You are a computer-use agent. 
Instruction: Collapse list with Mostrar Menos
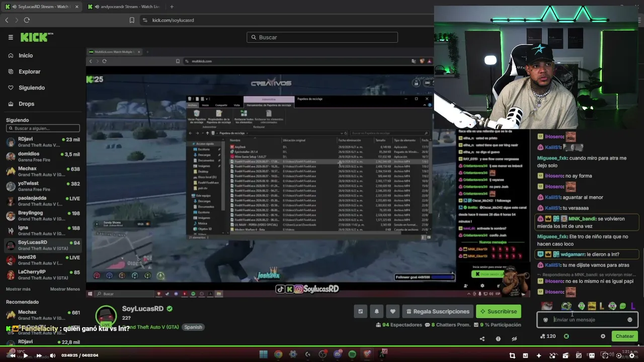click(x=65, y=289)
